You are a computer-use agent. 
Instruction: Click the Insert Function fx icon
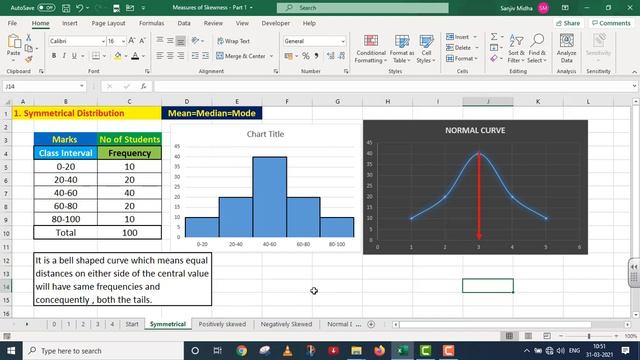point(143,87)
